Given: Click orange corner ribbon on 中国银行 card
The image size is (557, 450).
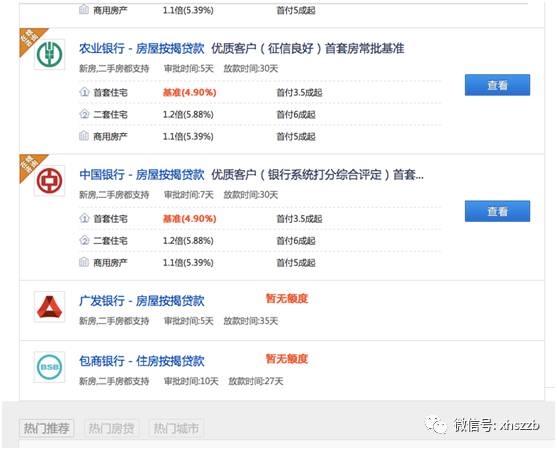Looking at the screenshot, I should (30, 164).
